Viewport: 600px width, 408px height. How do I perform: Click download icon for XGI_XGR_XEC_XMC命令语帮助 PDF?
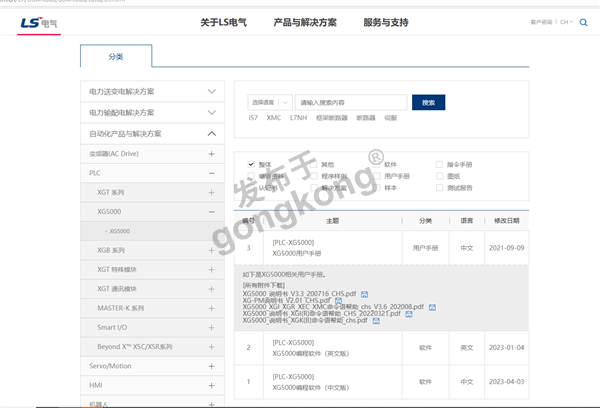click(432, 306)
